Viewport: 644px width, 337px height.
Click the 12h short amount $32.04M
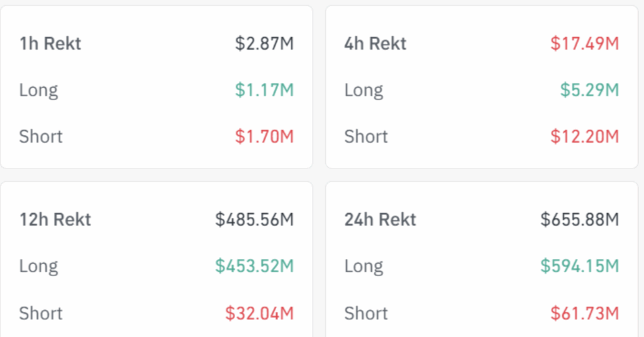coord(259,313)
